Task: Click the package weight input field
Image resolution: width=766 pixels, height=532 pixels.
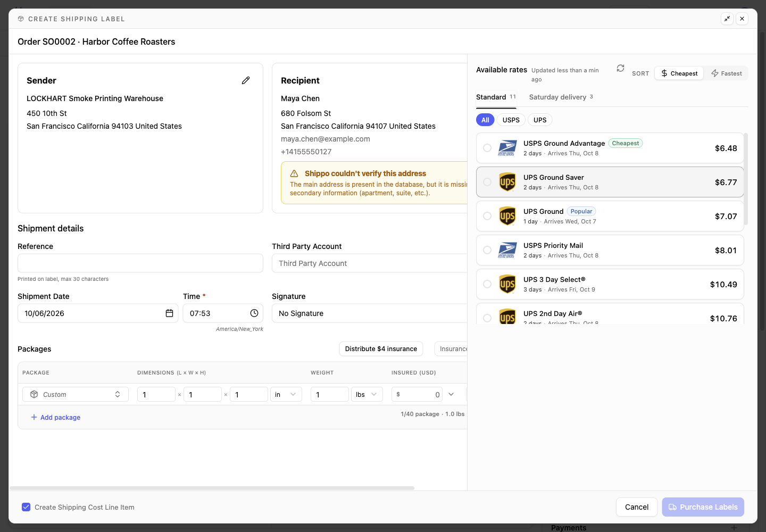Action: tap(330, 394)
